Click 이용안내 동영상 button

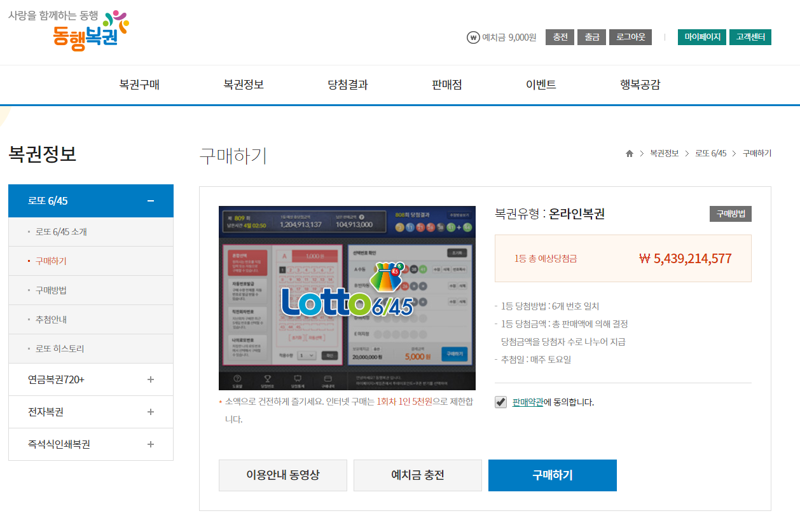(x=283, y=475)
